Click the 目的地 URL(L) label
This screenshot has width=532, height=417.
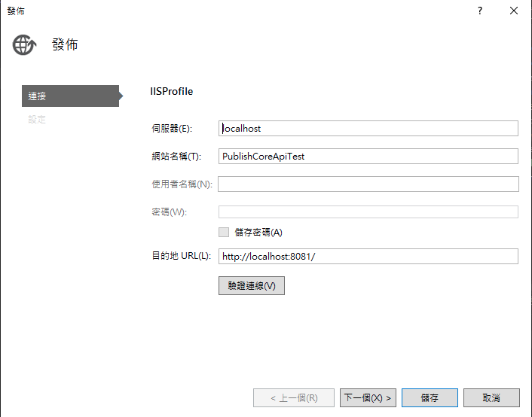click(x=181, y=256)
